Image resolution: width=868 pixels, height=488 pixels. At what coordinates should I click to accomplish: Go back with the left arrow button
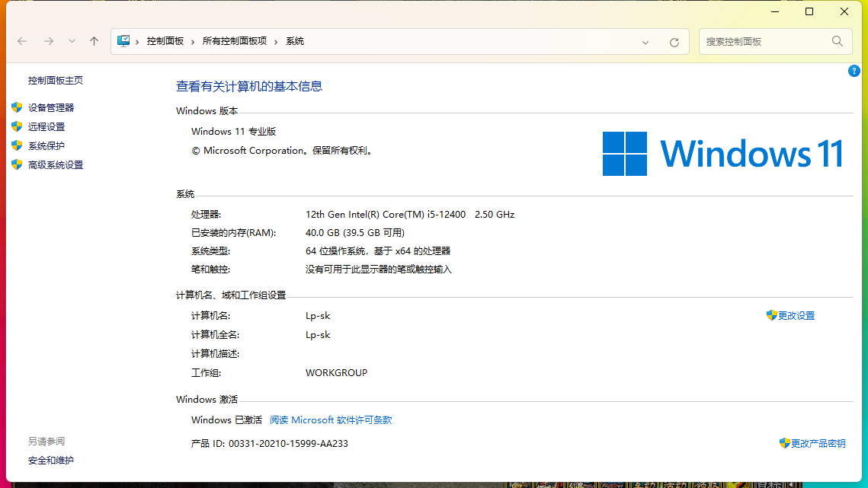click(x=22, y=42)
